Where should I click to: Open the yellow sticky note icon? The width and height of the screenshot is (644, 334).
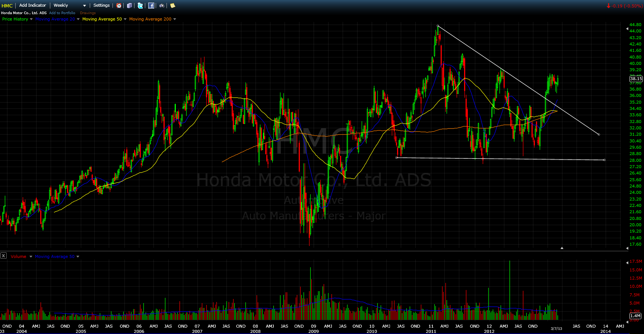tap(172, 6)
